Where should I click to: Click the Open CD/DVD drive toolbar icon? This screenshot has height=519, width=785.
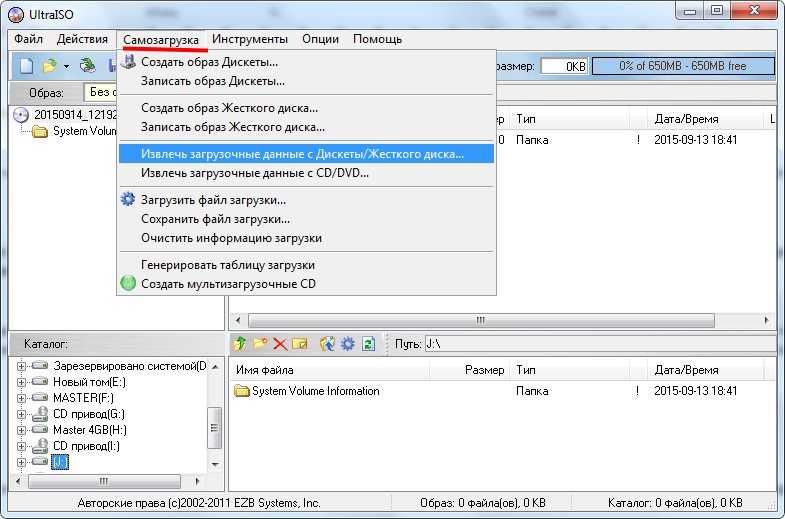pos(88,66)
